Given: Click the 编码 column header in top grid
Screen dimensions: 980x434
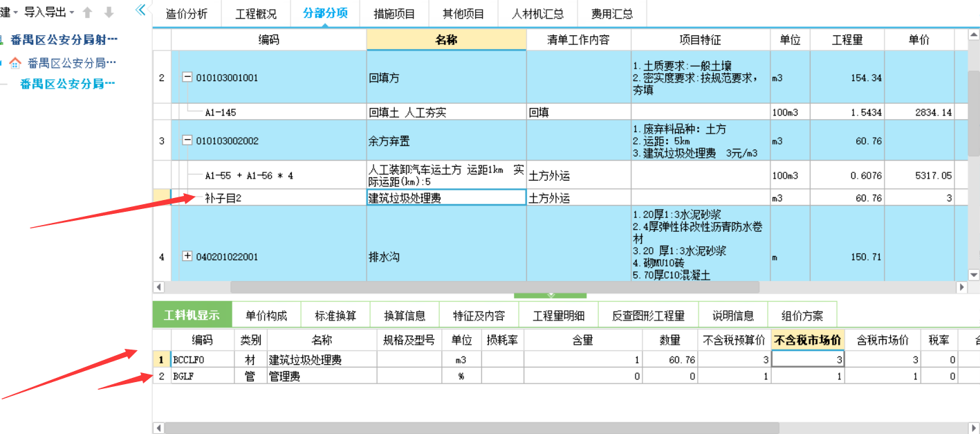Looking at the screenshot, I should [269, 40].
